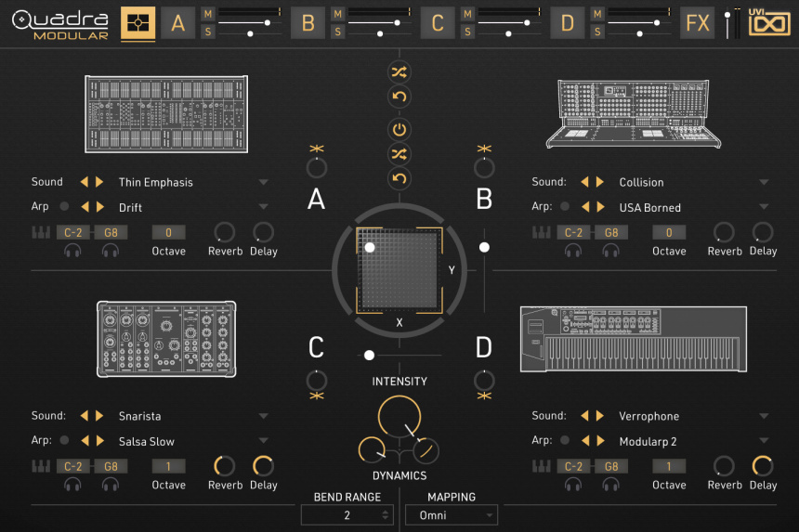799x532 pixels.
Task: Open the Snarista sound dropdown
Action: point(264,416)
